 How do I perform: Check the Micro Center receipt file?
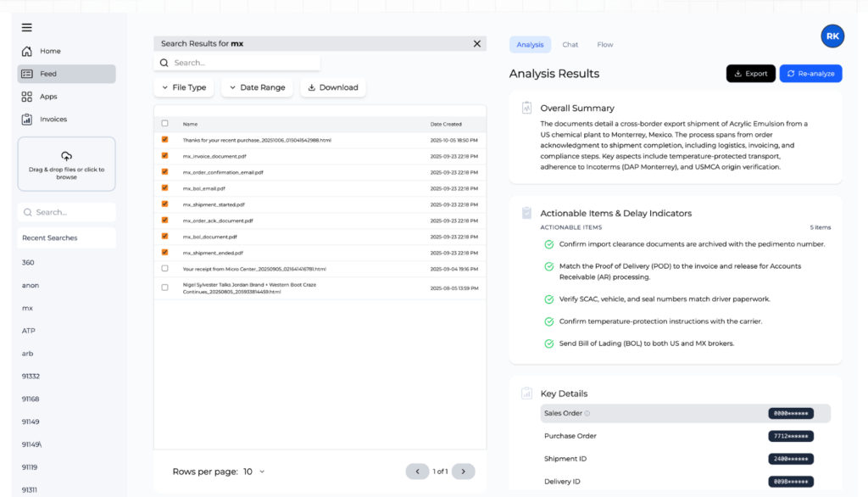pos(164,270)
